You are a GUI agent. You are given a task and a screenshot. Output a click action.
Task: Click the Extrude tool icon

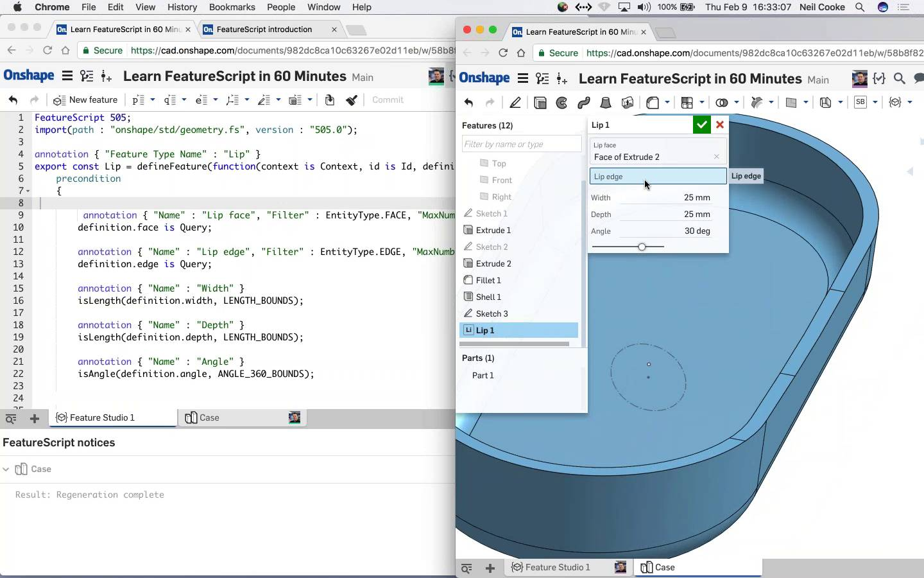coord(540,103)
